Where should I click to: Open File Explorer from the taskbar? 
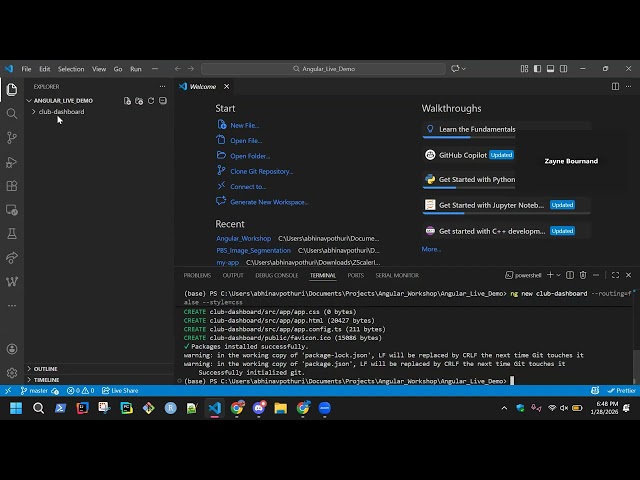point(280,408)
